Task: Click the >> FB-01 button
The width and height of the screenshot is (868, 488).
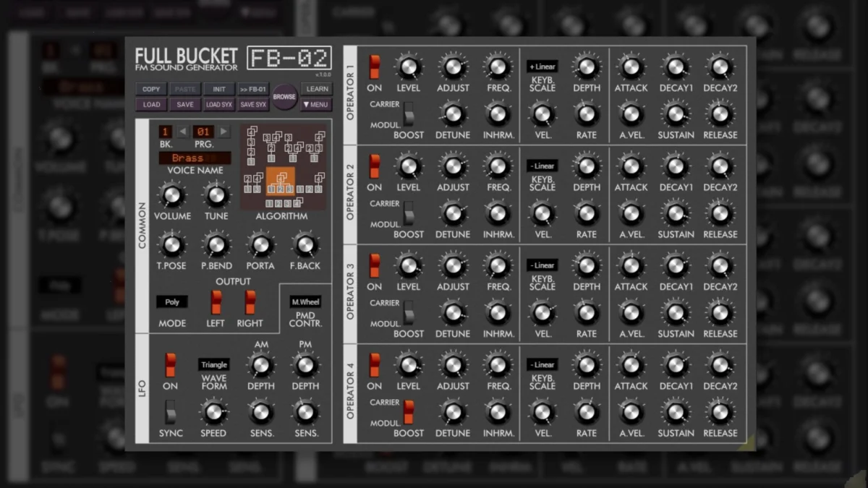Action: point(253,89)
